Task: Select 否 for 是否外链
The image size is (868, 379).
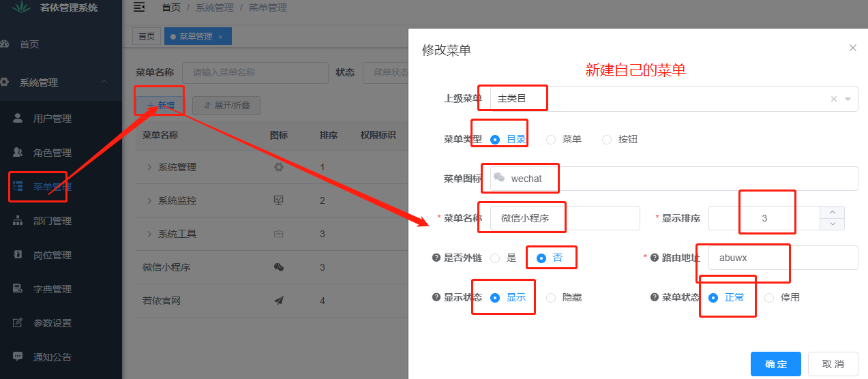Action: (x=550, y=258)
